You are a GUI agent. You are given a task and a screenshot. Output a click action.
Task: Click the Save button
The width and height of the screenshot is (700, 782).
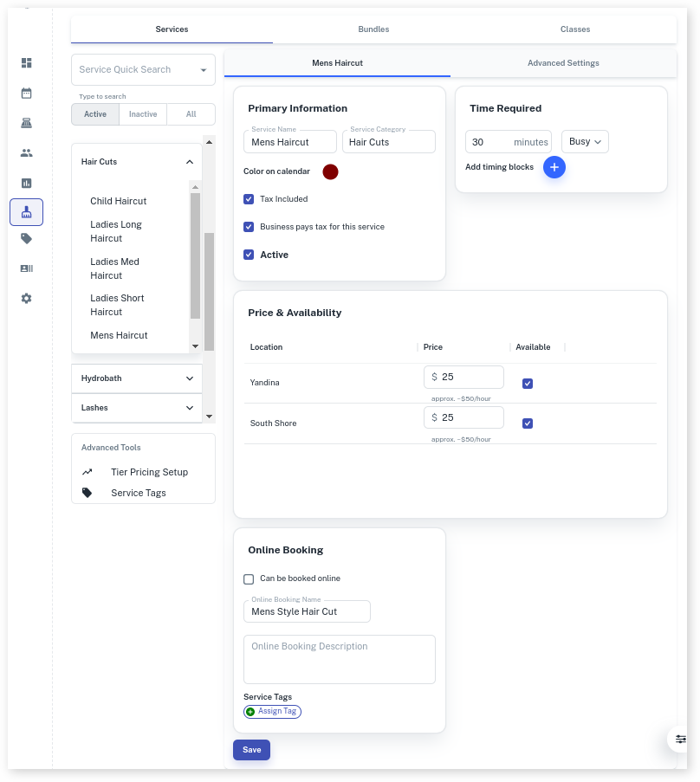click(x=251, y=750)
